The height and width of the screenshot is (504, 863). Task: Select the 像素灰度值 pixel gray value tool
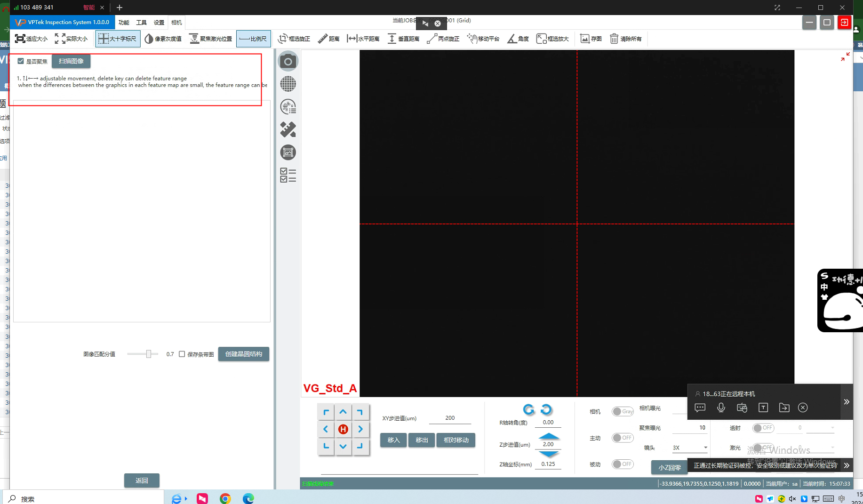coord(163,39)
